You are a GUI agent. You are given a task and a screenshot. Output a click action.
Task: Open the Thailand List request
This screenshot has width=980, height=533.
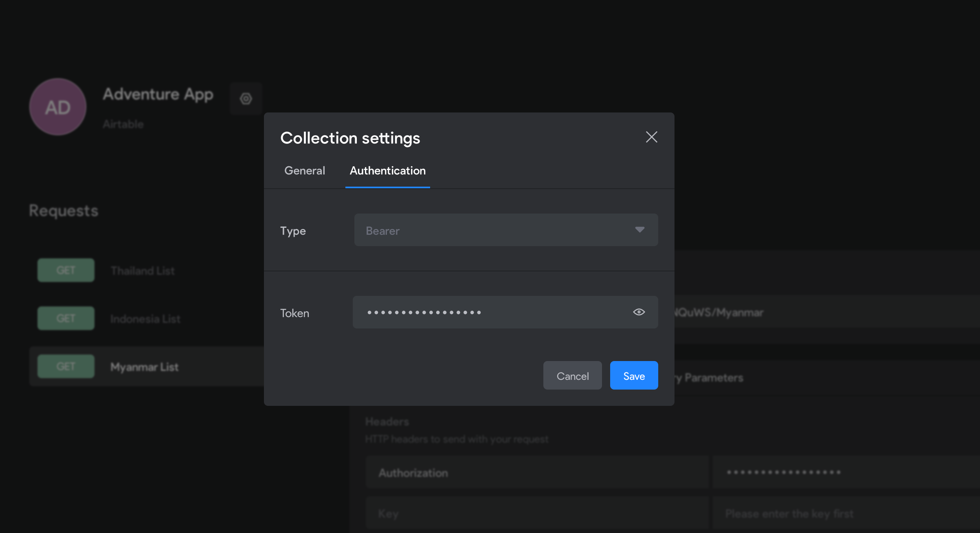click(x=143, y=271)
